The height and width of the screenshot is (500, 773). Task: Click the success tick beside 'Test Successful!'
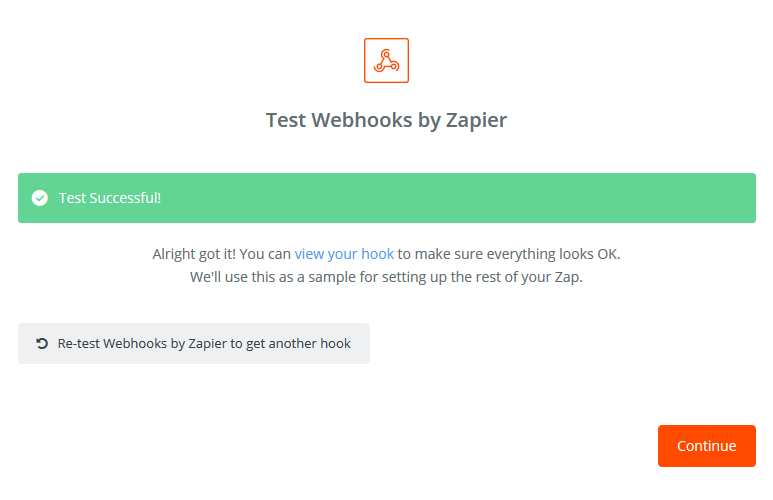point(40,198)
